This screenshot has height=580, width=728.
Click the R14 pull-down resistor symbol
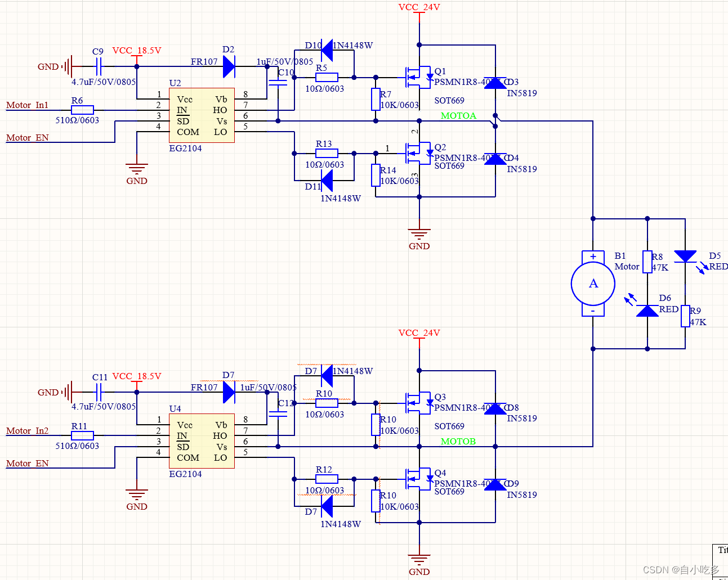(x=376, y=175)
